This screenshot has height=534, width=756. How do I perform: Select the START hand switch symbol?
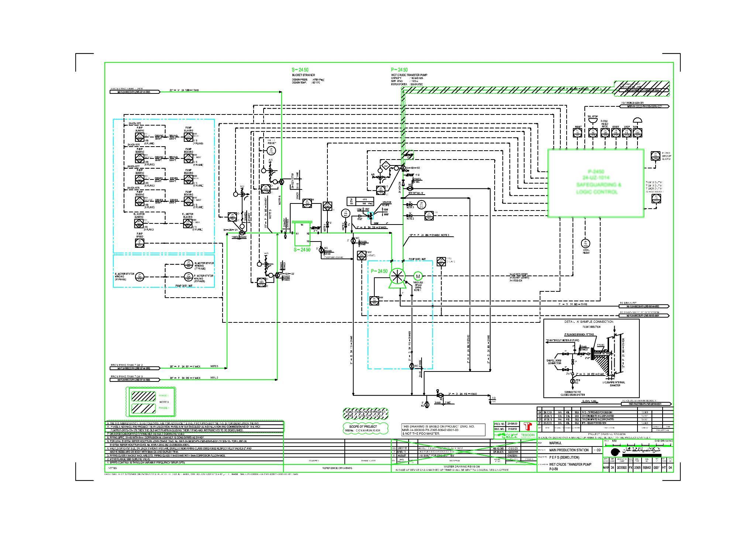tap(616, 132)
